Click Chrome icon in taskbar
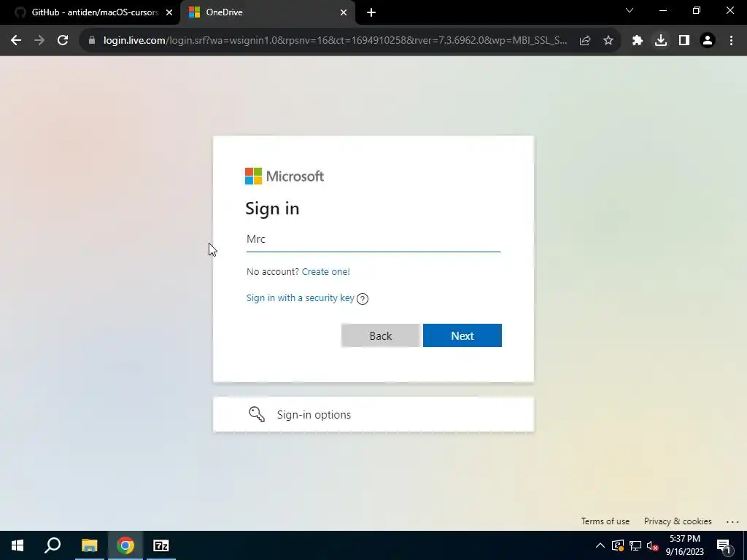 [x=125, y=545]
